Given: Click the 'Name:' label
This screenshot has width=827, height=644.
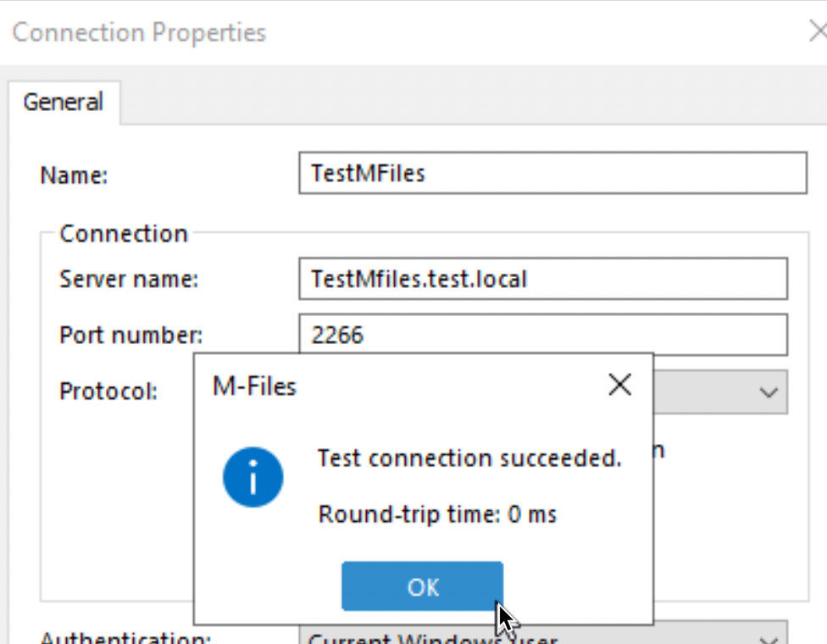Looking at the screenshot, I should pyautogui.click(x=74, y=175).
